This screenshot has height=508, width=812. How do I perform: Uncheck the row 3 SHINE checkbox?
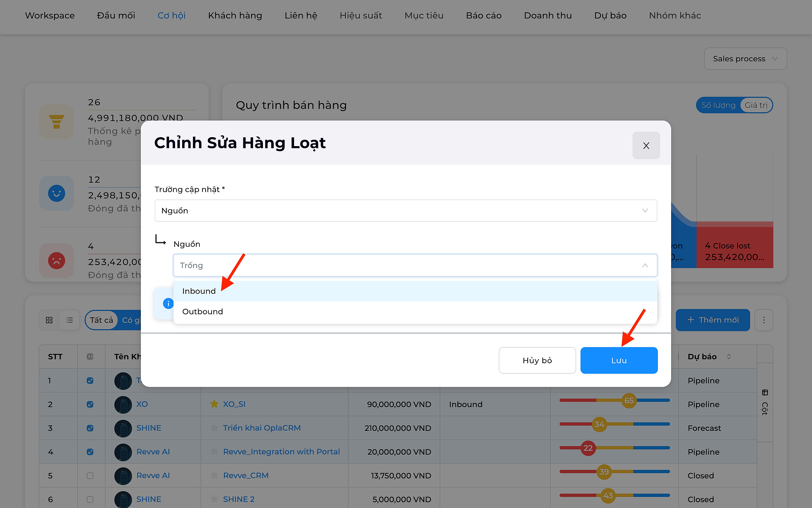(90, 428)
